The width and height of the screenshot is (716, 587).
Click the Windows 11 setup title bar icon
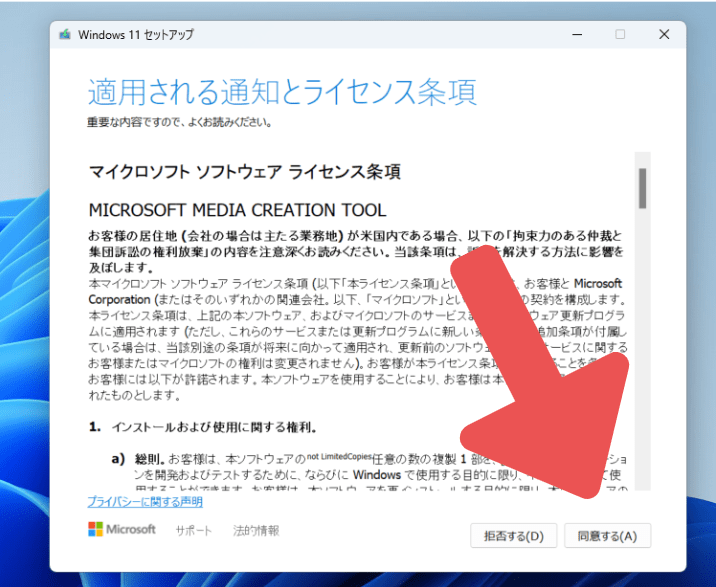point(65,34)
